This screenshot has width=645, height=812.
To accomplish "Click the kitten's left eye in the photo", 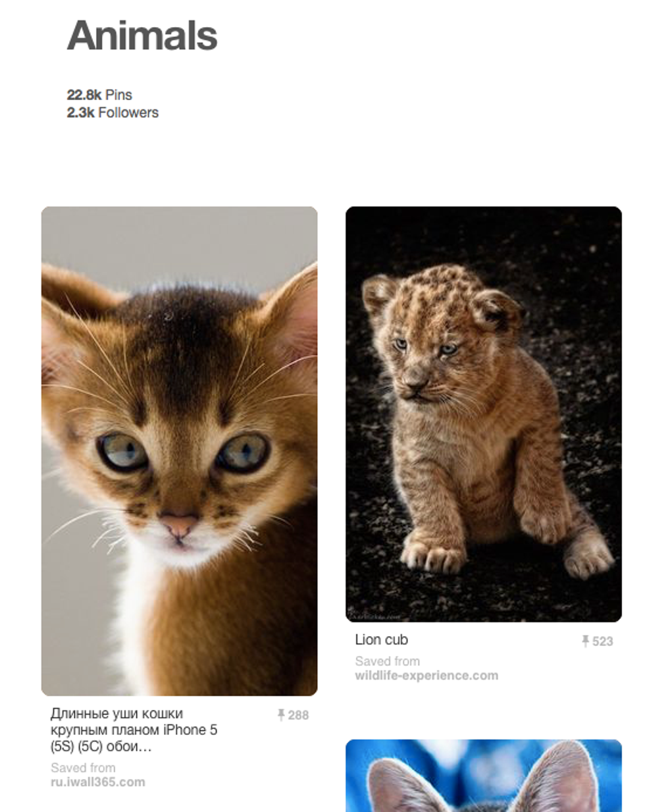I will click(123, 452).
